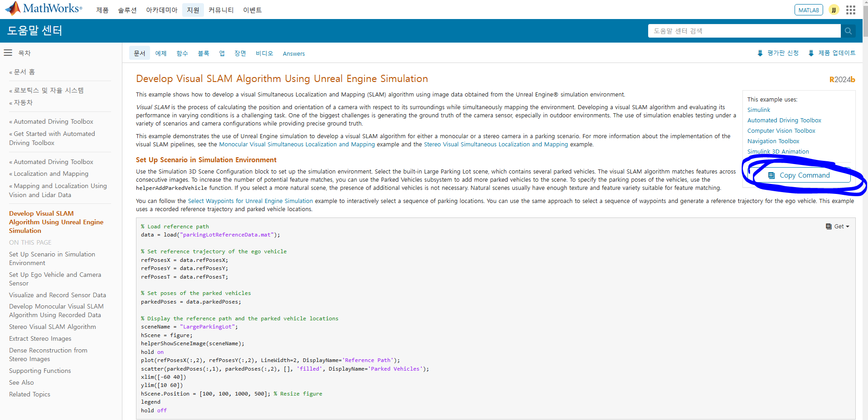
Task: Select the Answers tab
Action: [294, 53]
